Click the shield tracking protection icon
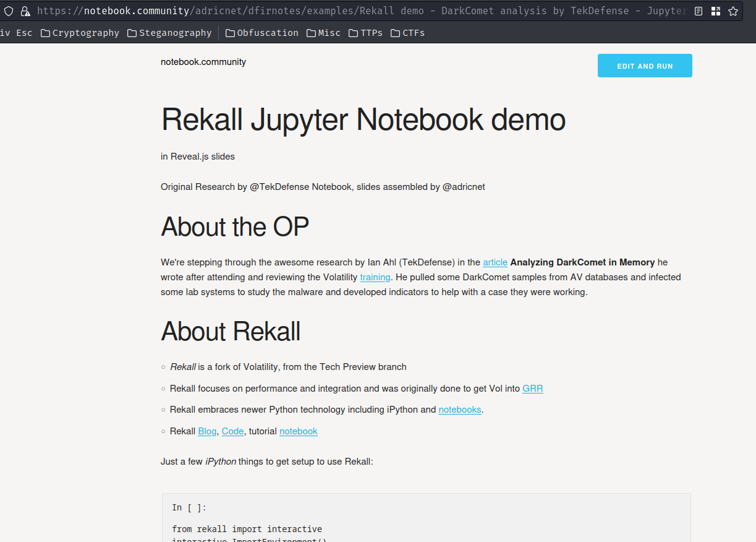This screenshot has height=542, width=756. tap(9, 11)
